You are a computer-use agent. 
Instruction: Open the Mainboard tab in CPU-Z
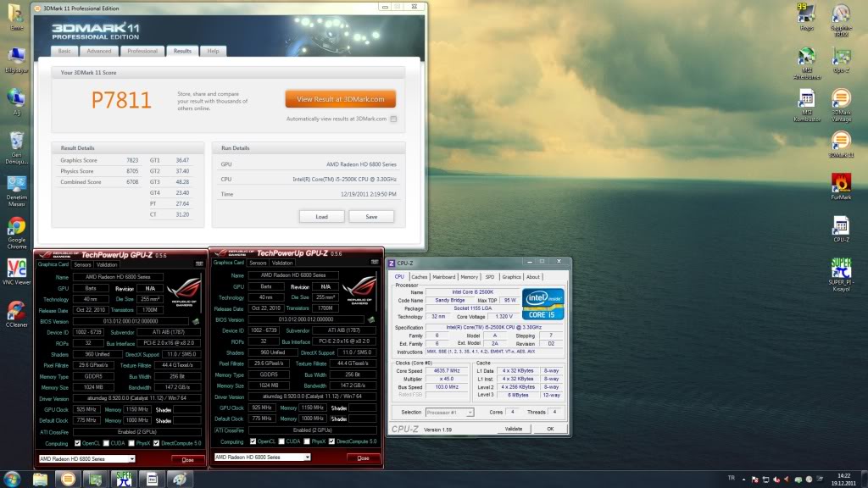tap(443, 277)
